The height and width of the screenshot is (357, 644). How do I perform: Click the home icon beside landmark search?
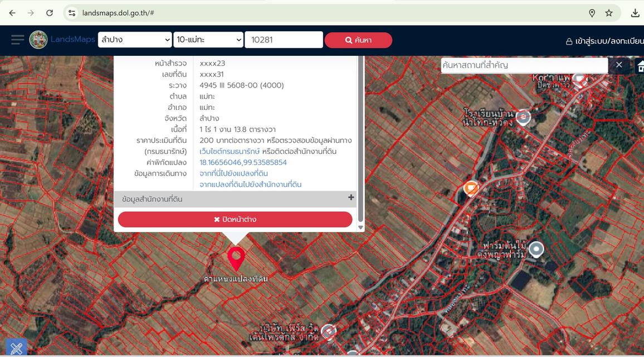640,65
